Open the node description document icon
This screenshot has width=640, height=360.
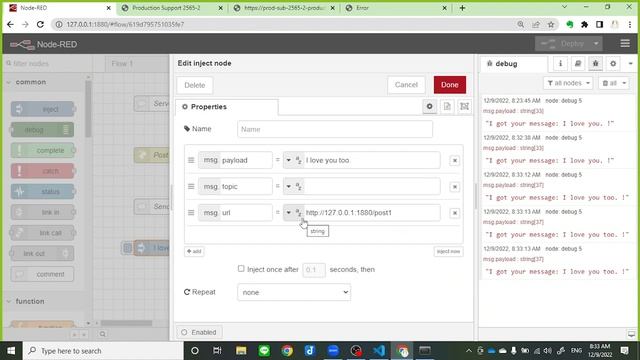coord(447,107)
